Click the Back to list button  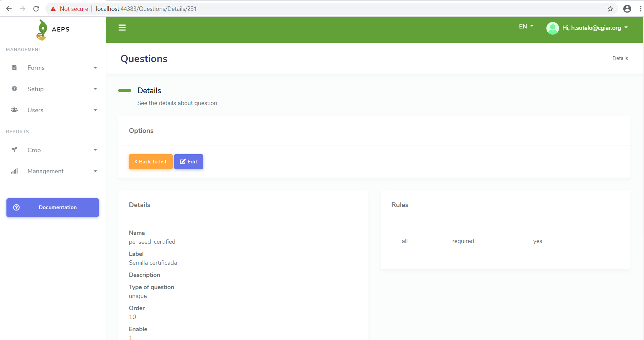[151, 162]
